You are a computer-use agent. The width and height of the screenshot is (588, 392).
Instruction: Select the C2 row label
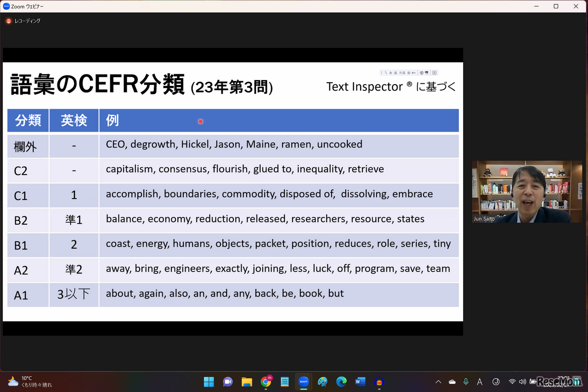point(21,171)
